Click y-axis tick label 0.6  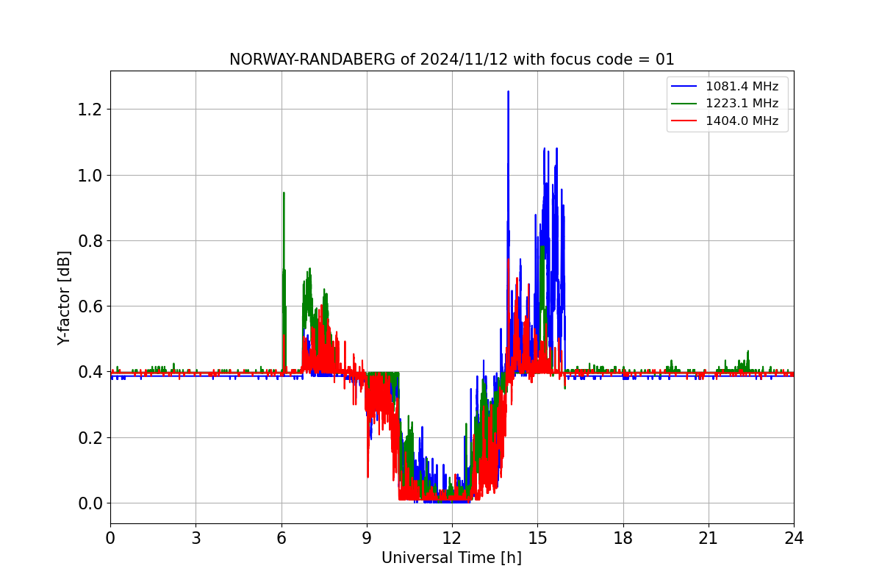click(90, 306)
